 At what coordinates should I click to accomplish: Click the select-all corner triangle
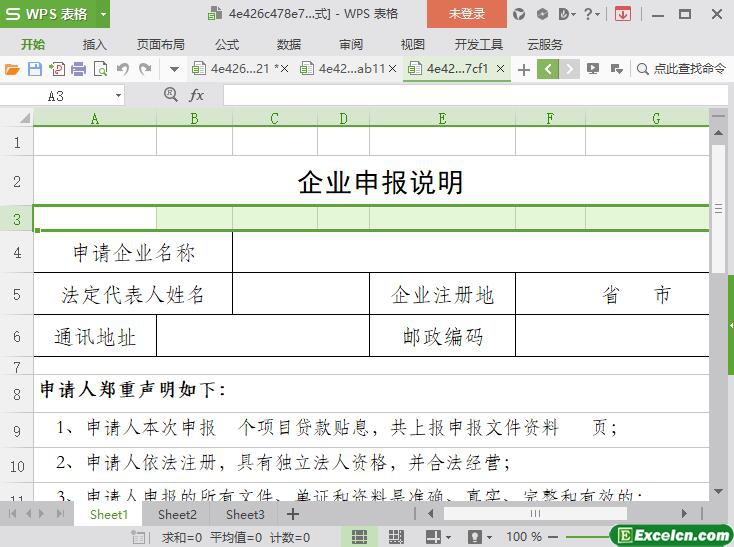(25, 118)
